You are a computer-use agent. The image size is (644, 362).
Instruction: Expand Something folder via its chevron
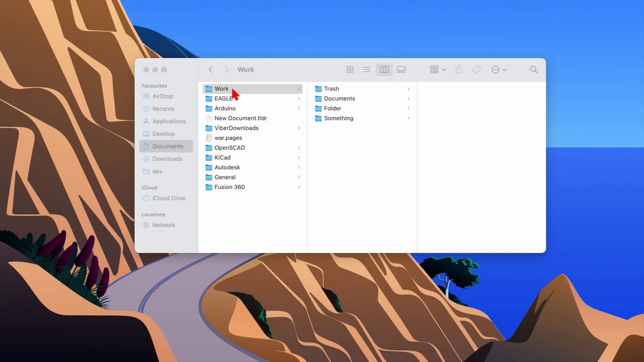tap(409, 118)
